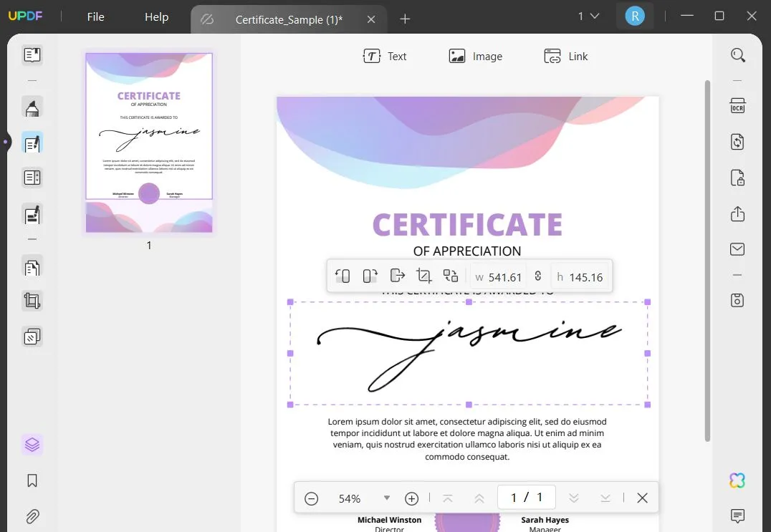
Task: Switch to Link editing mode
Action: 567,56
